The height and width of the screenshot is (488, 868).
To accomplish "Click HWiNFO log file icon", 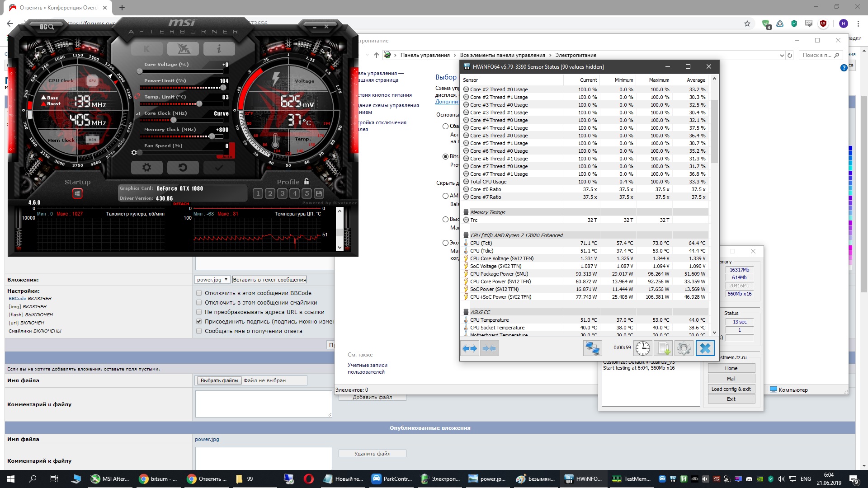I will 663,348.
